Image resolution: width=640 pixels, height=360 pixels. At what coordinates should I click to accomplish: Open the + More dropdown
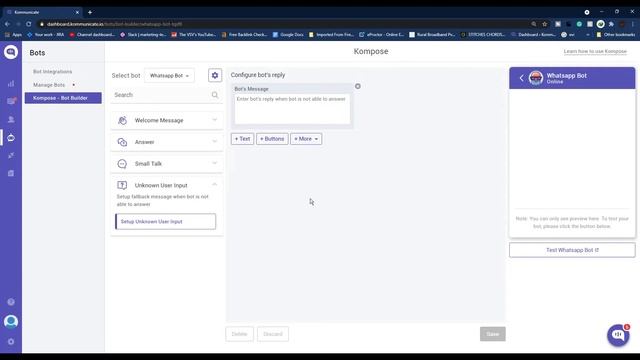(306, 139)
